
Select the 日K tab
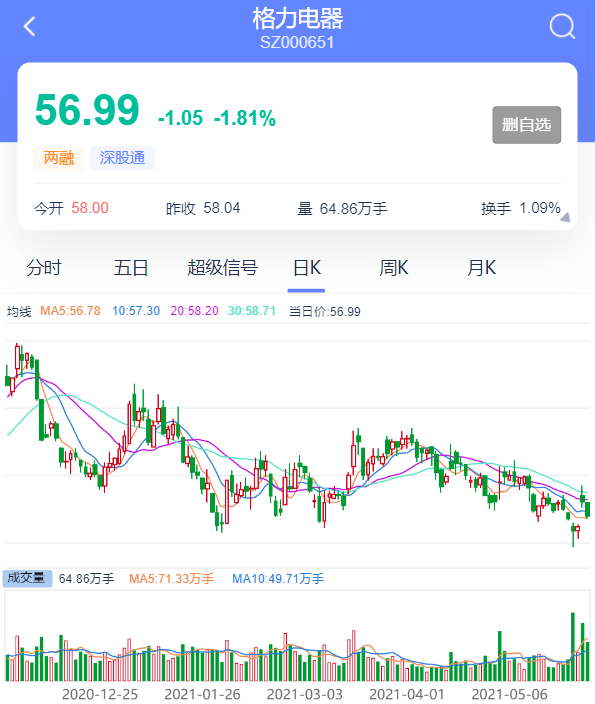[x=307, y=268]
